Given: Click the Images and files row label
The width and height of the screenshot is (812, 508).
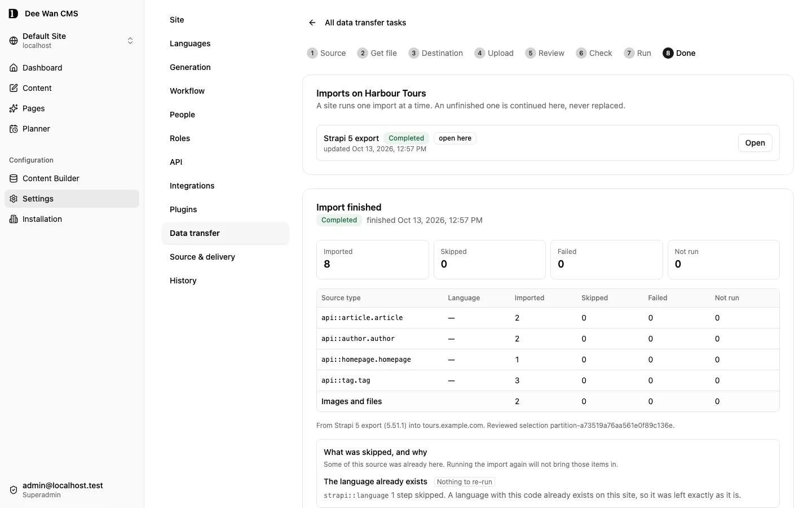Looking at the screenshot, I should click(351, 401).
